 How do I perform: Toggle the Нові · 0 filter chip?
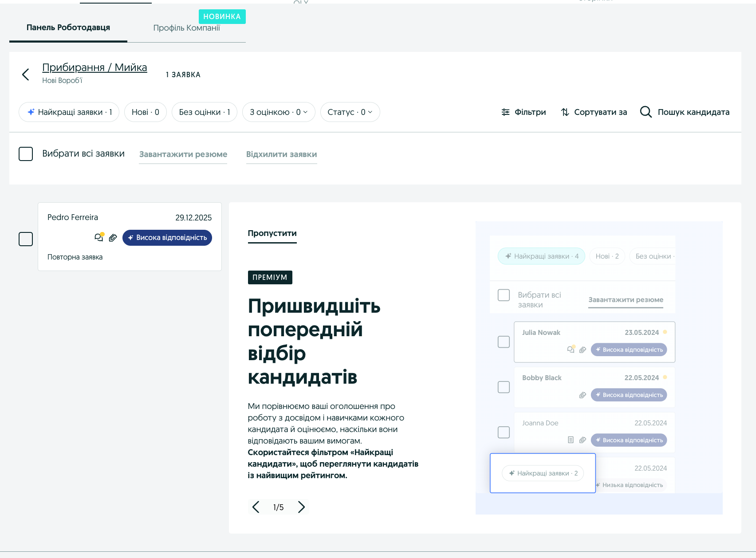click(146, 112)
